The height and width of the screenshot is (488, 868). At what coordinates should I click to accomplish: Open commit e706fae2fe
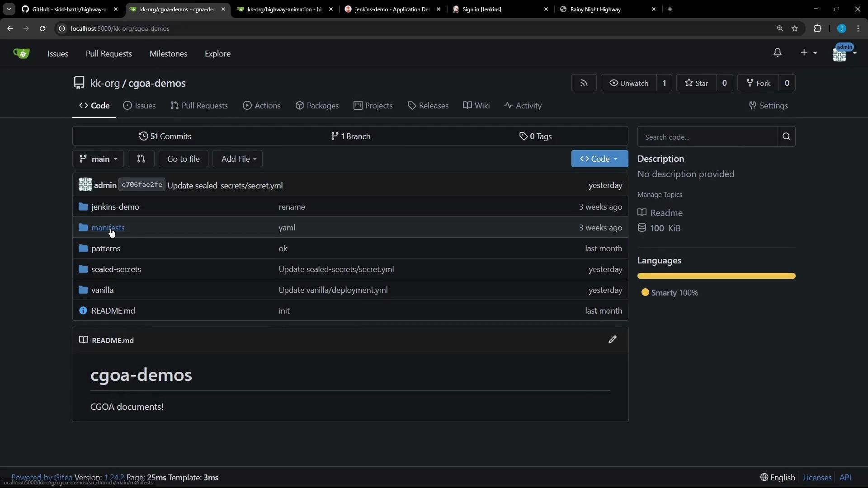point(142,185)
